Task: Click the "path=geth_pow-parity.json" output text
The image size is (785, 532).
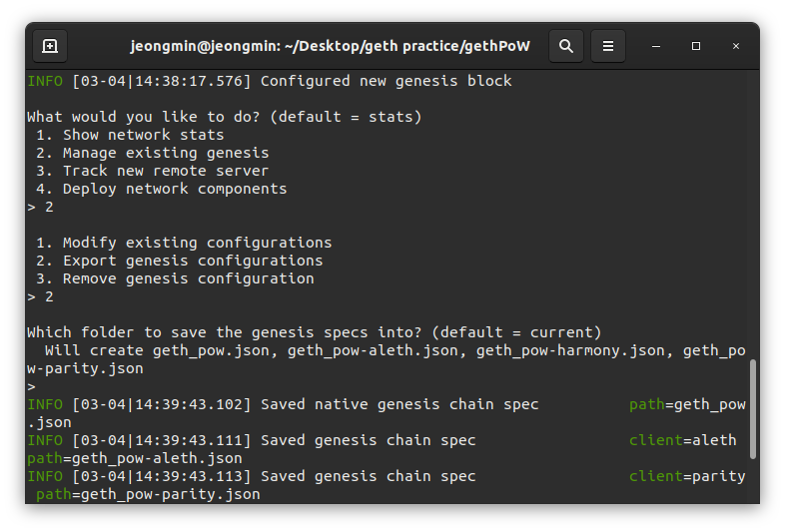Action: point(148,494)
